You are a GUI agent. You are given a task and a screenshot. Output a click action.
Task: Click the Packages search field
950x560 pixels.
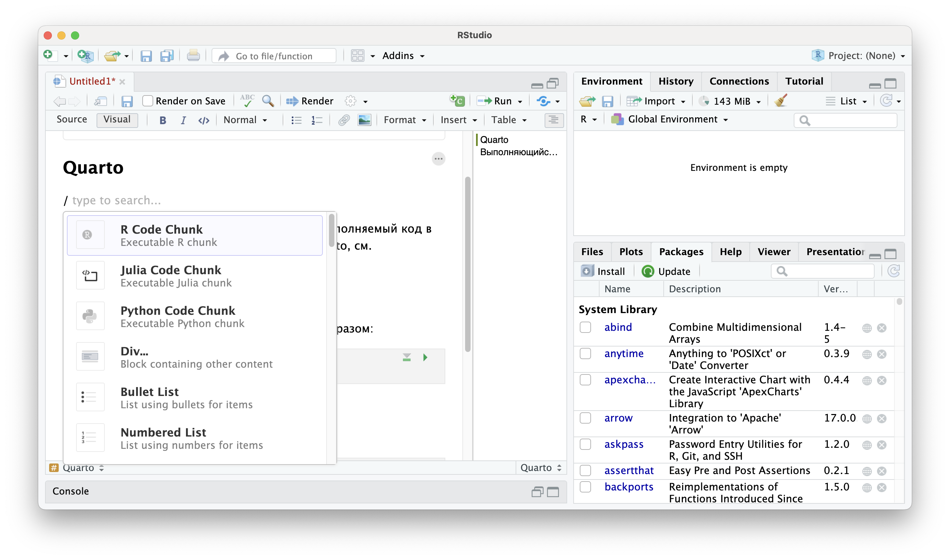pyautogui.click(x=823, y=272)
